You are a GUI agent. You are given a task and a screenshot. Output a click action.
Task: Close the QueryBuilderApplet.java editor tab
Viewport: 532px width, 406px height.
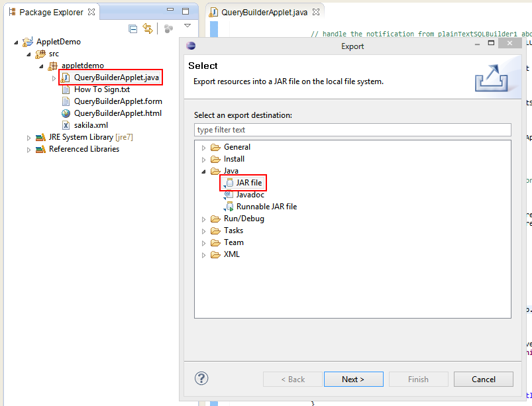[316, 12]
